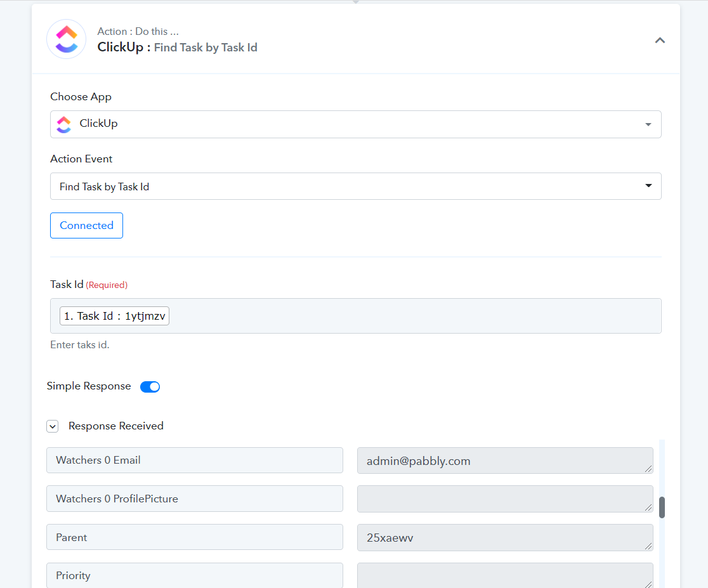708x588 pixels.
Task: Click the Task Id input field
Action: tap(355, 316)
